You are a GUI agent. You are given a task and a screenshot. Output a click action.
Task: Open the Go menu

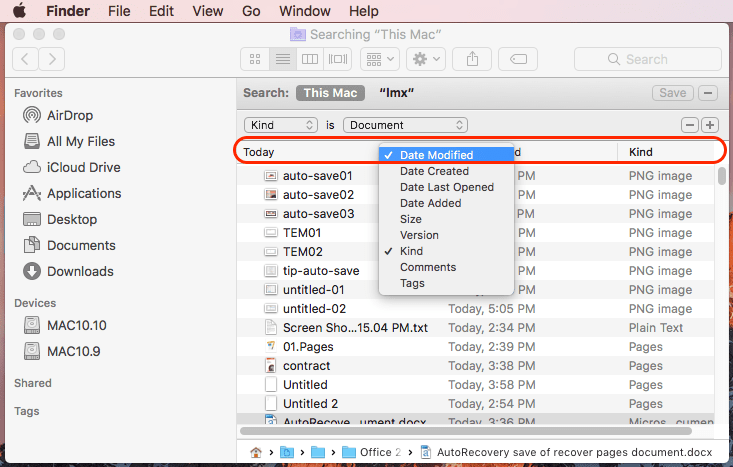click(251, 11)
